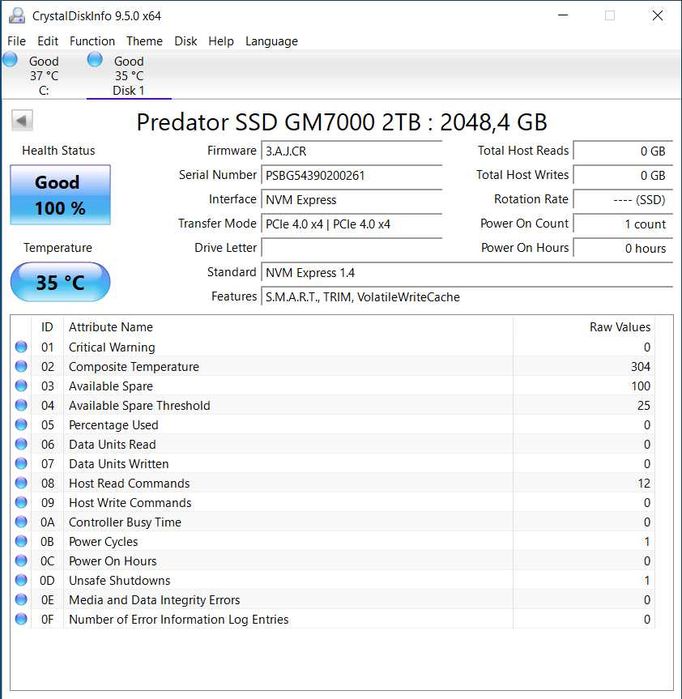Screen dimensions: 682x699
Task: Click the Disk 1 status orb
Action: 94,59
